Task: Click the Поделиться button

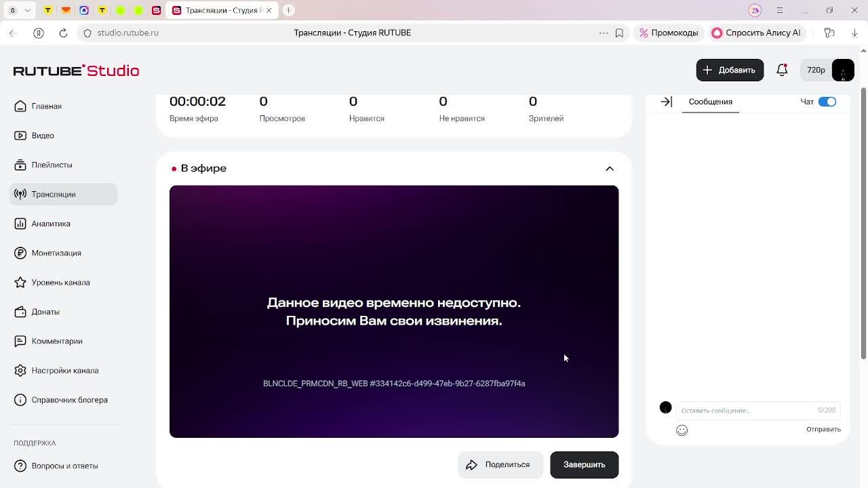Action: [500, 465]
